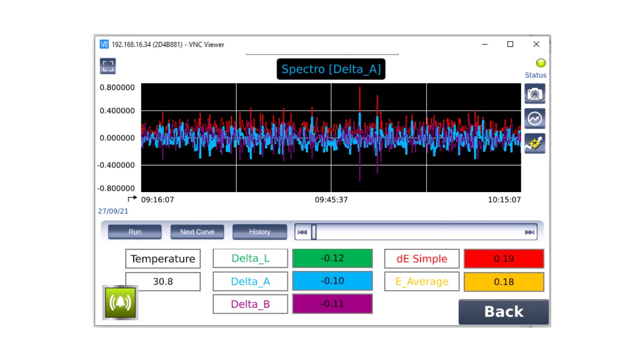Viewport: 644px width, 362px height.
Task: Click the yellow chart export icon
Action: pos(535,144)
